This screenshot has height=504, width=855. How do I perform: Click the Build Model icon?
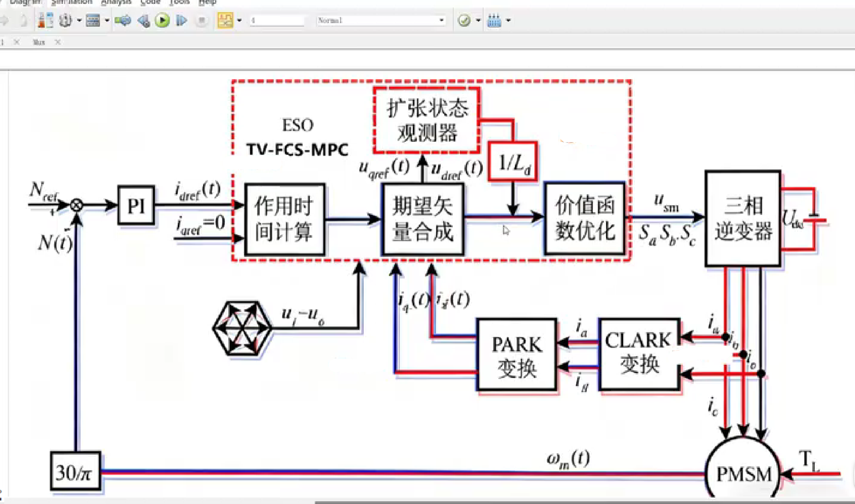point(494,21)
